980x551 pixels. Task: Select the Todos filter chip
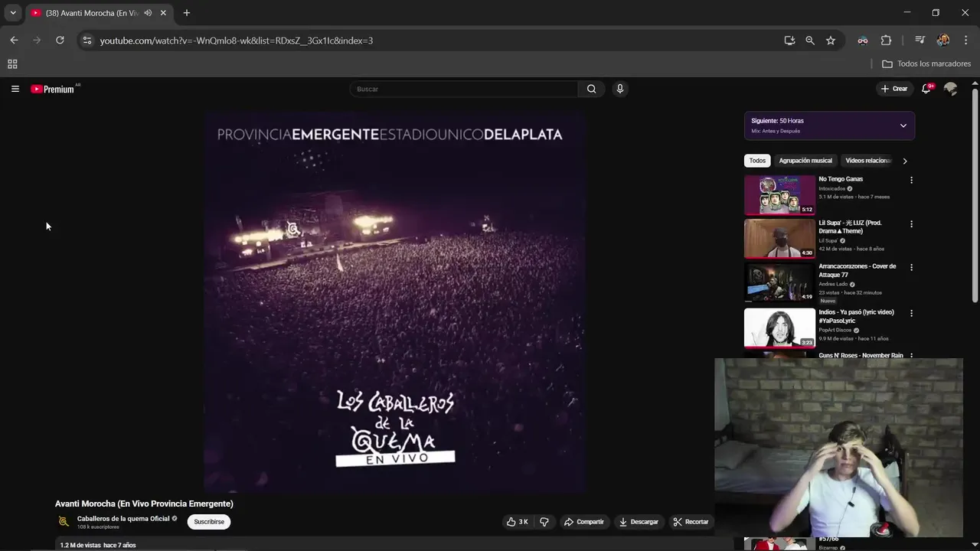click(x=757, y=161)
